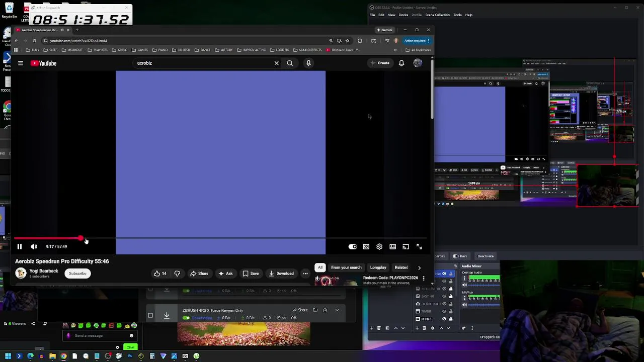Open the Redeem Code ad options menu
The width and height of the screenshot is (644, 362).
pyautogui.click(x=424, y=278)
